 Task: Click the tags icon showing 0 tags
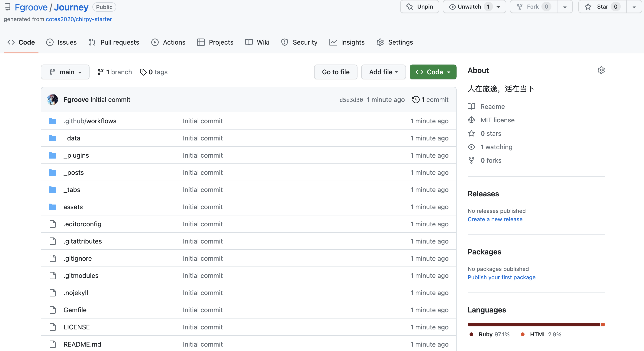tap(143, 72)
